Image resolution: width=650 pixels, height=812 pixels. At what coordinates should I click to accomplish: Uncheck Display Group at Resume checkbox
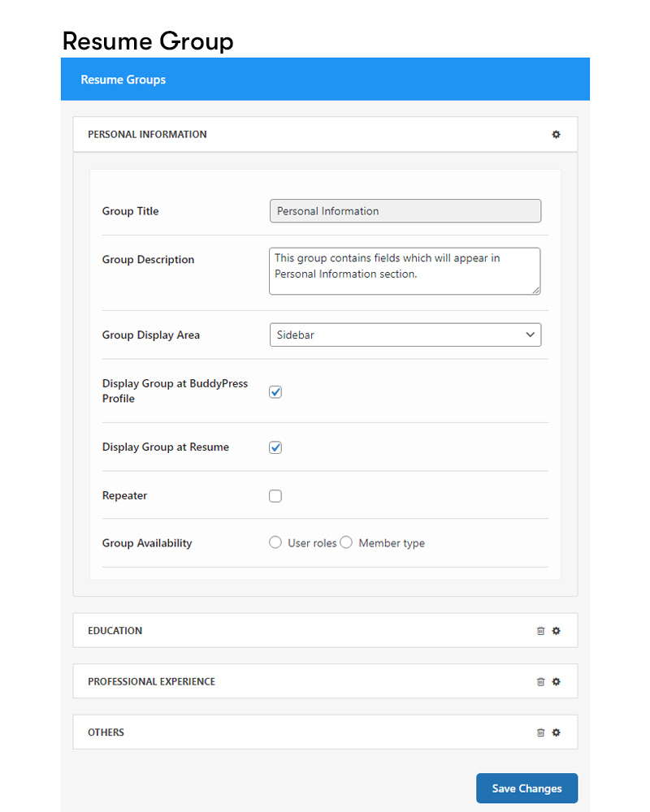(x=275, y=447)
